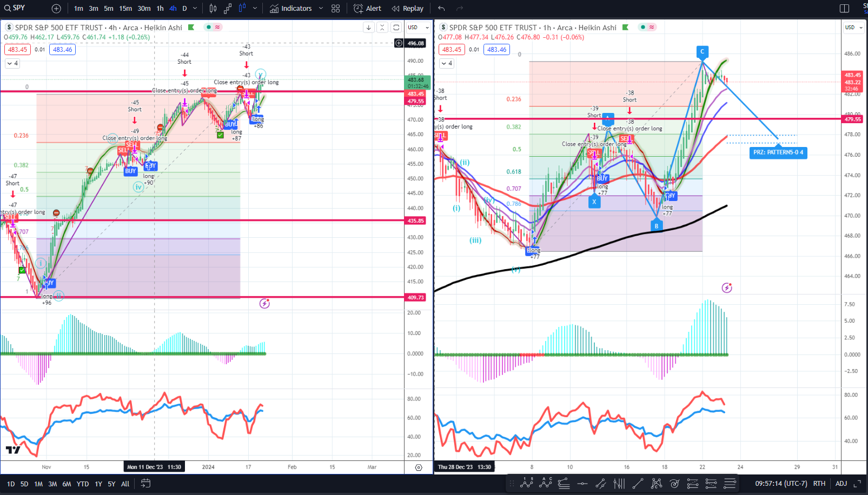868x495 pixels.
Task: Open the left chart USD currency dropdown
Action: pos(419,28)
